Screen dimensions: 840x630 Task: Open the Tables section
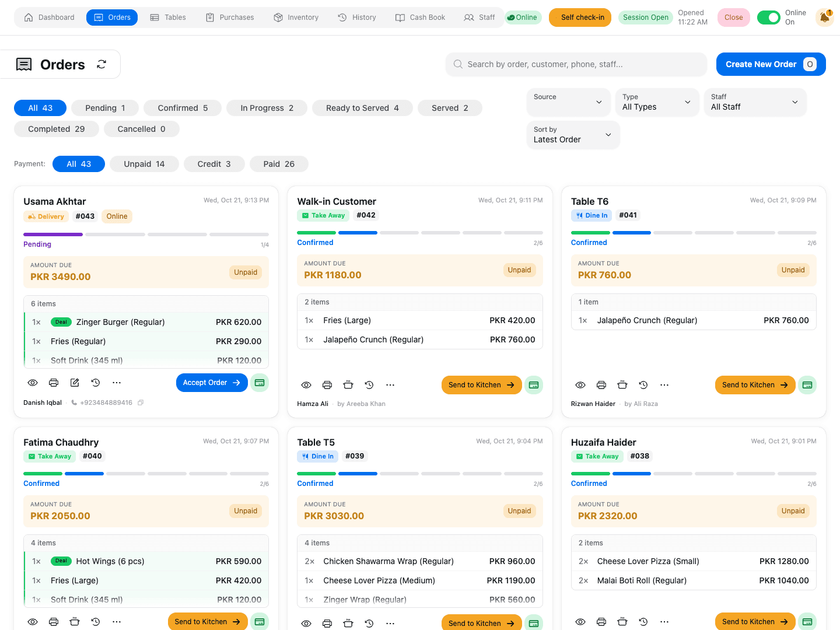tap(168, 17)
